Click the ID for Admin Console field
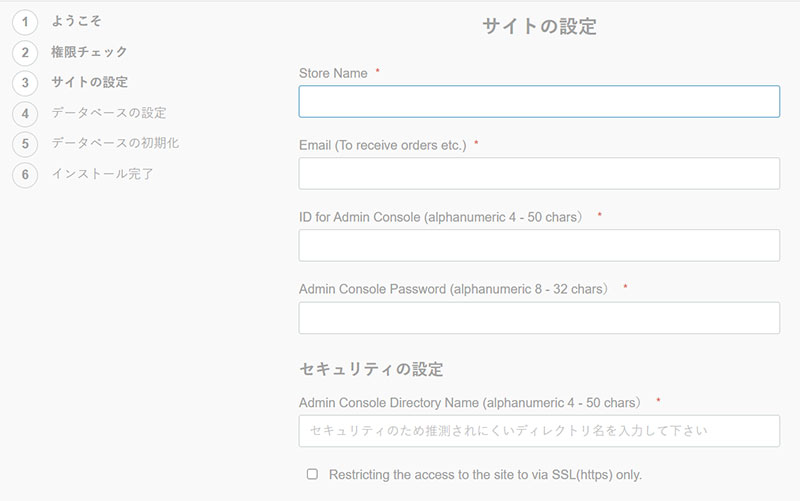Image resolution: width=800 pixels, height=501 pixels. coord(539,245)
